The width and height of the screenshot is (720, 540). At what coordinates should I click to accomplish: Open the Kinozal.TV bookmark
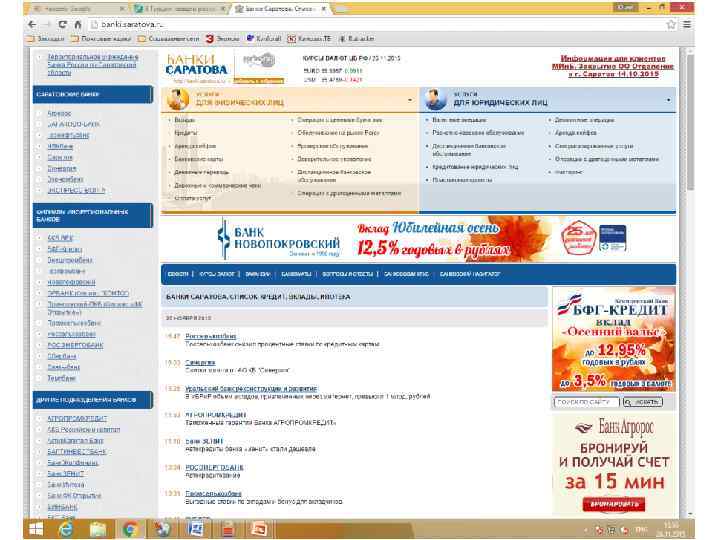(x=309, y=39)
